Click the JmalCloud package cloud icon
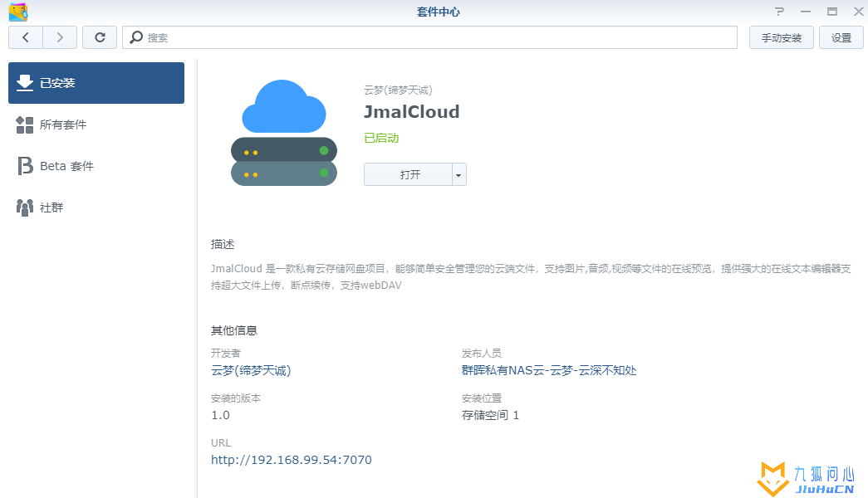868x498 pixels. coord(284,133)
